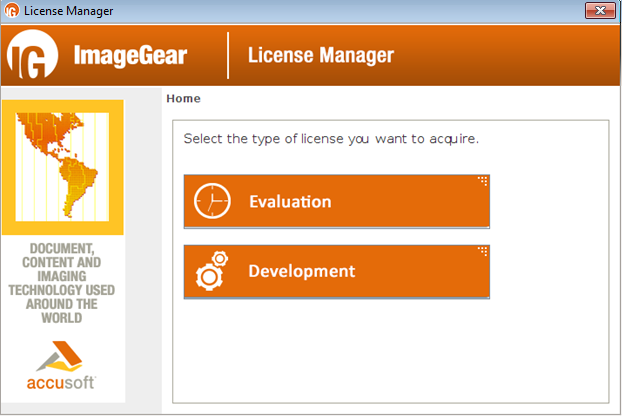
Task: Click the small IG icon in the title bar
Action: [x=11, y=11]
